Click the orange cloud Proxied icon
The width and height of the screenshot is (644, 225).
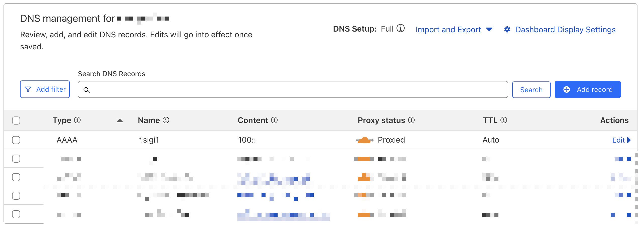tap(364, 140)
